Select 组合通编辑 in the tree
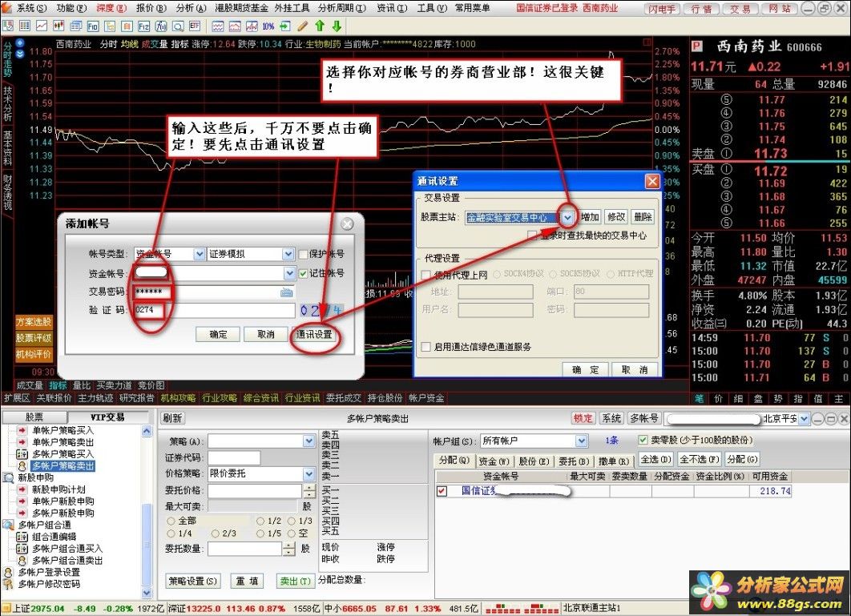This screenshot has height=616, width=851. coord(54,536)
